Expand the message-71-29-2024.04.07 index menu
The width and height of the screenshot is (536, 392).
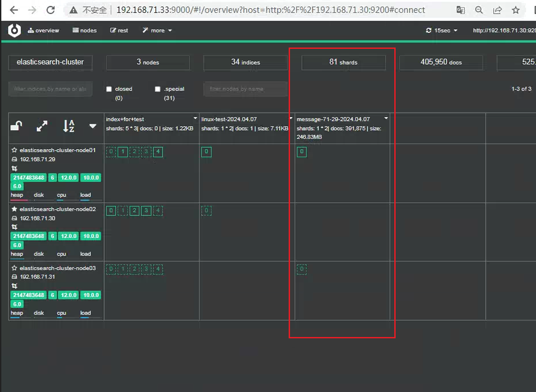tap(386, 118)
